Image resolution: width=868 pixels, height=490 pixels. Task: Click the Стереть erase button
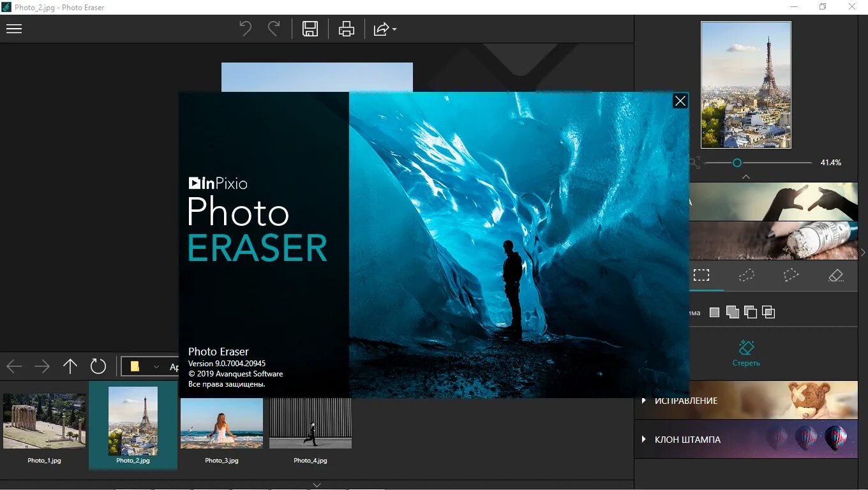coord(746,353)
